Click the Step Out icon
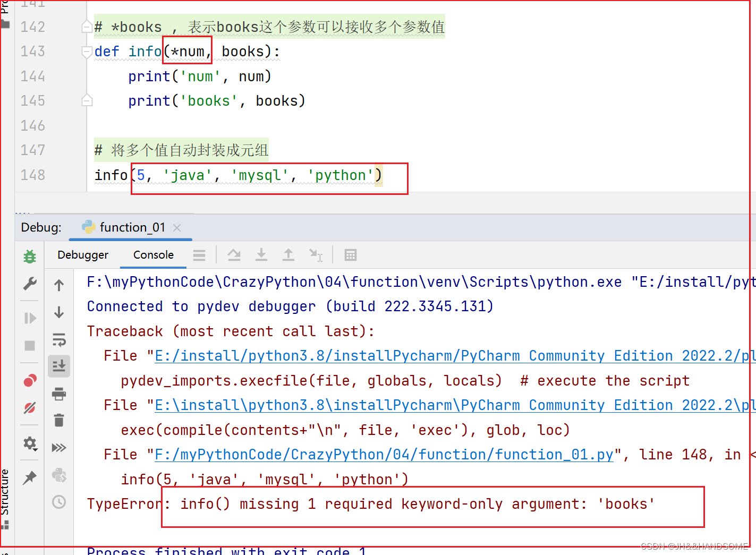This screenshot has height=555, width=756. [x=288, y=255]
